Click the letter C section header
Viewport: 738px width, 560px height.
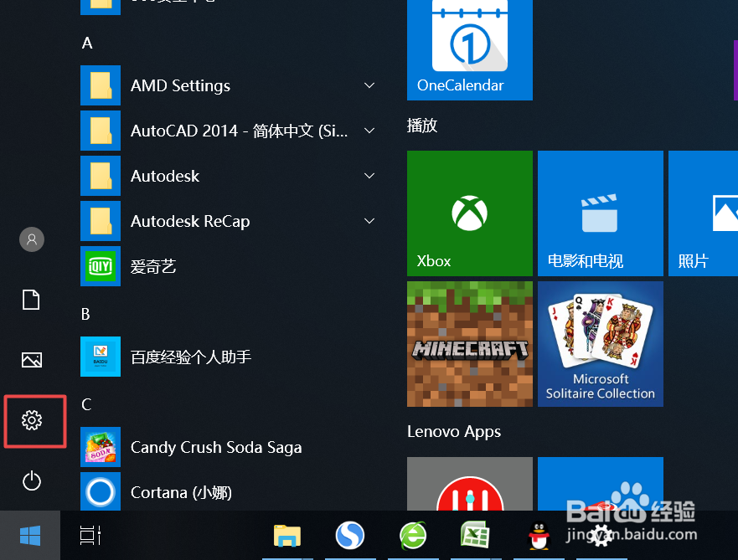pyautogui.click(x=86, y=404)
